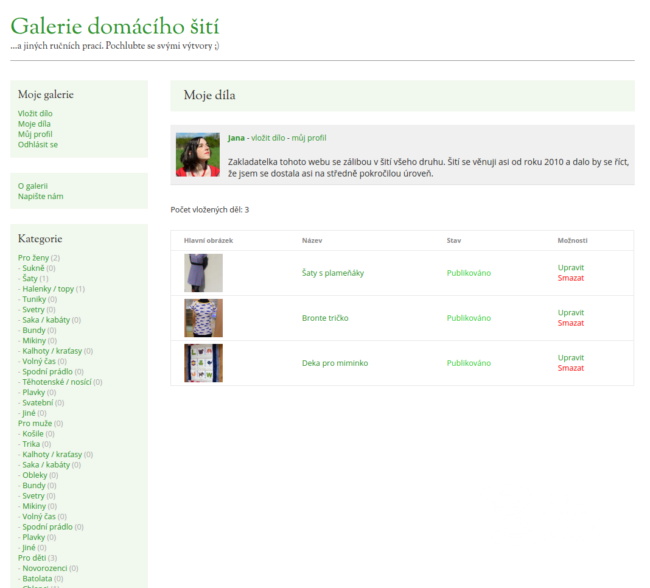Open Trika subcategory
This screenshot has height=588, width=650.
pyautogui.click(x=31, y=444)
